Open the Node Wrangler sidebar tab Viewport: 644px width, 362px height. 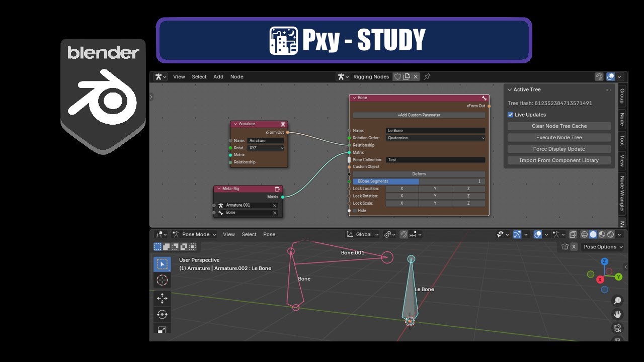pos(622,194)
